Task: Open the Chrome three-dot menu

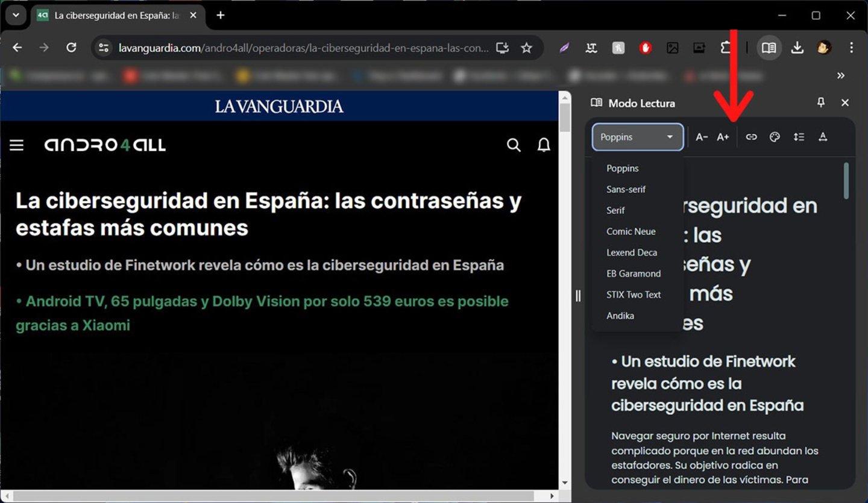Action: pyautogui.click(x=851, y=48)
